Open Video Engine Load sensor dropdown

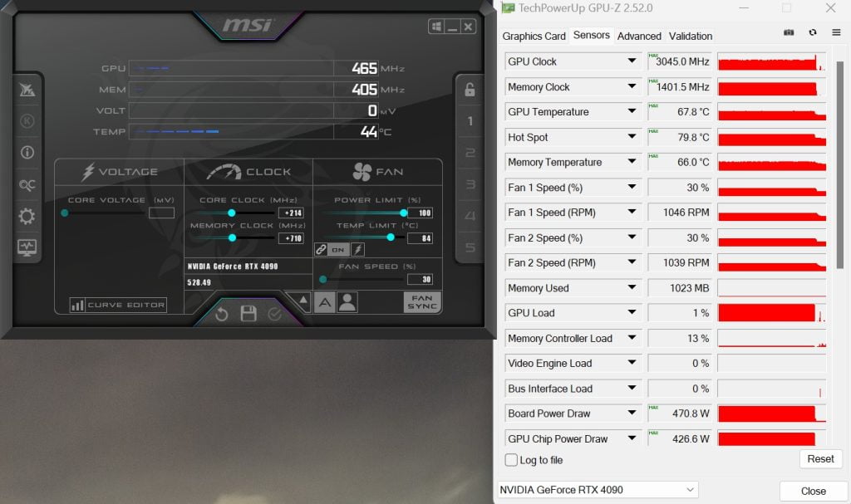point(632,363)
